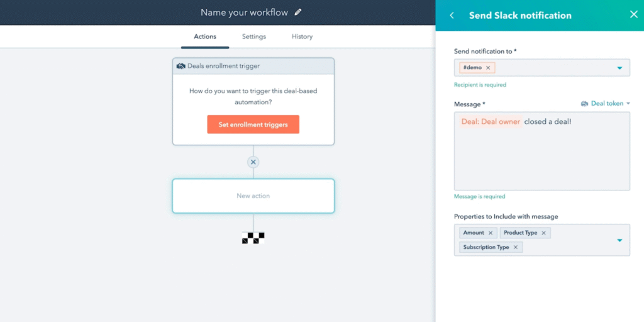Remove the Subscription Type property tag
Viewport: 644px width, 322px height.
click(516, 247)
